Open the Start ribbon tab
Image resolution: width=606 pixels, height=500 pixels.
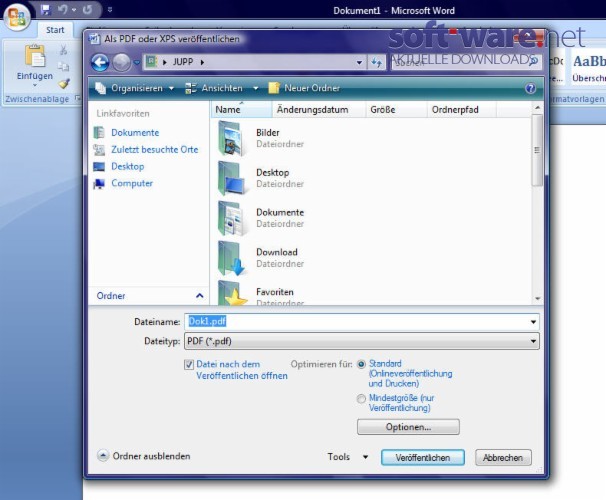(55, 30)
